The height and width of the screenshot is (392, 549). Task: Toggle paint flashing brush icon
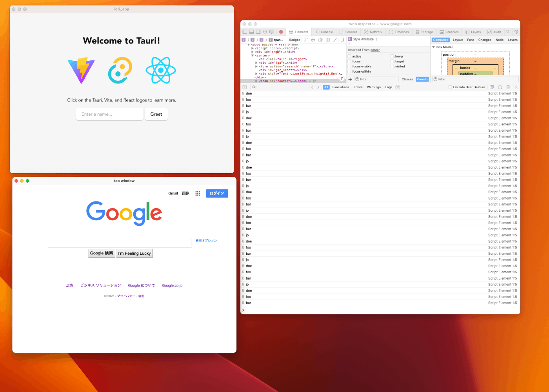tap(335, 40)
